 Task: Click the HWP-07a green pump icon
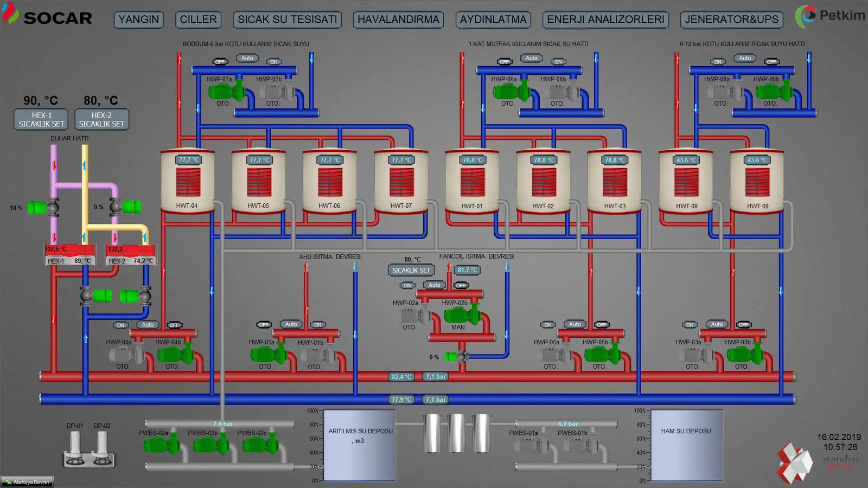(x=225, y=92)
